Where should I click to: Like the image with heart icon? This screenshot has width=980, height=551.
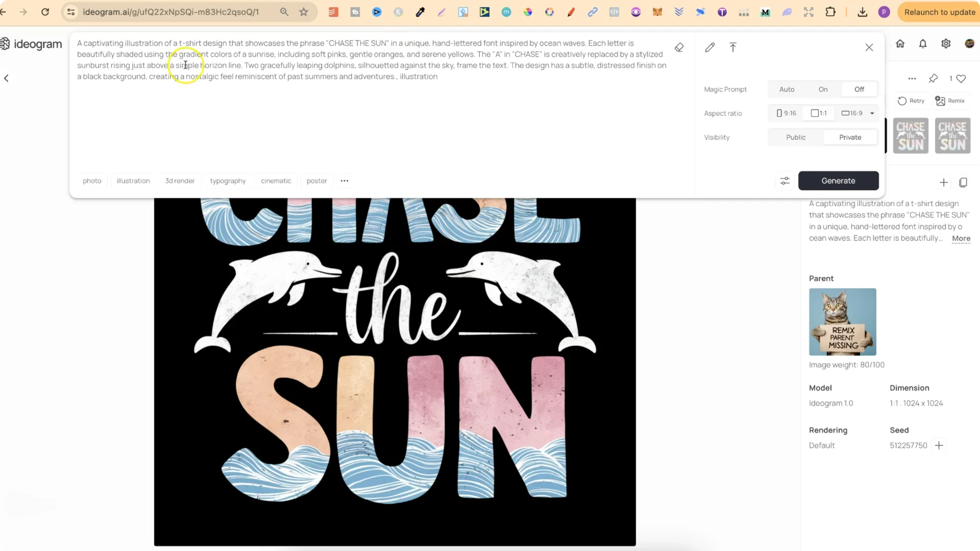click(x=961, y=79)
